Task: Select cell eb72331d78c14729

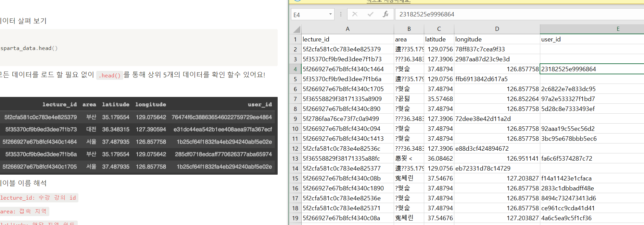Action: (497, 168)
